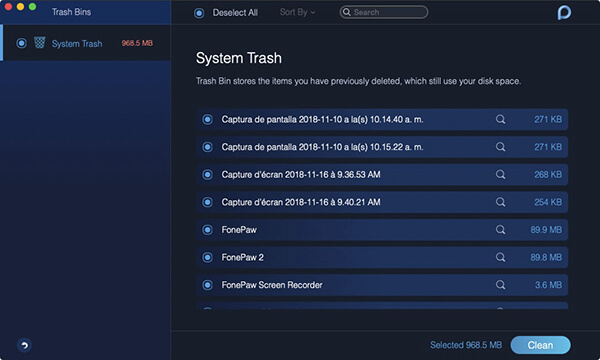
Task: Click magnifier icon for Capture d'écran 9.36.53
Action: click(501, 174)
